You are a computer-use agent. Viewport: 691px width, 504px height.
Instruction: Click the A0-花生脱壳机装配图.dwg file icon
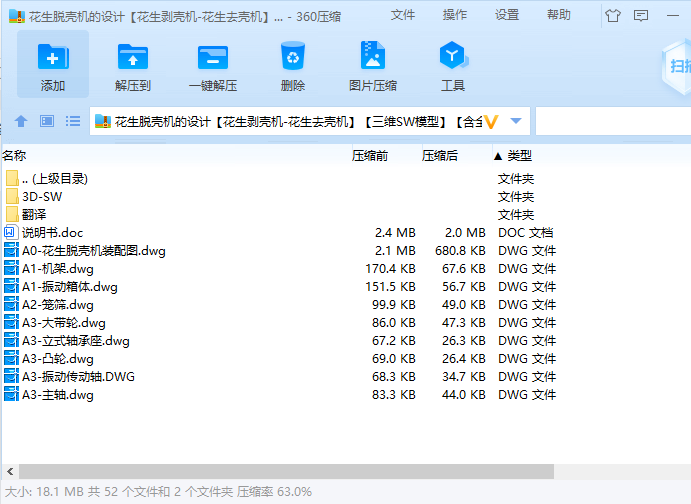(11, 251)
